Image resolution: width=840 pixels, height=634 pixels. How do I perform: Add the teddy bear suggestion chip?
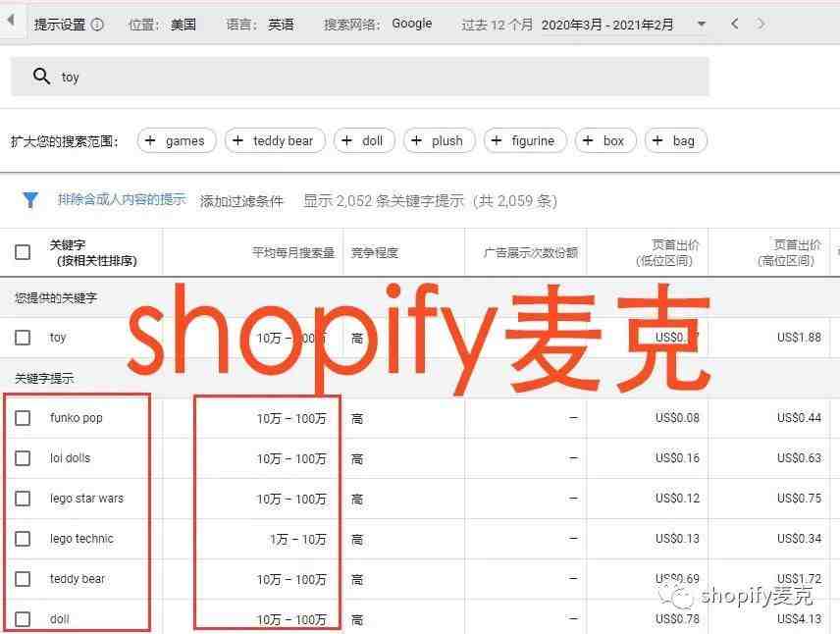(x=275, y=141)
